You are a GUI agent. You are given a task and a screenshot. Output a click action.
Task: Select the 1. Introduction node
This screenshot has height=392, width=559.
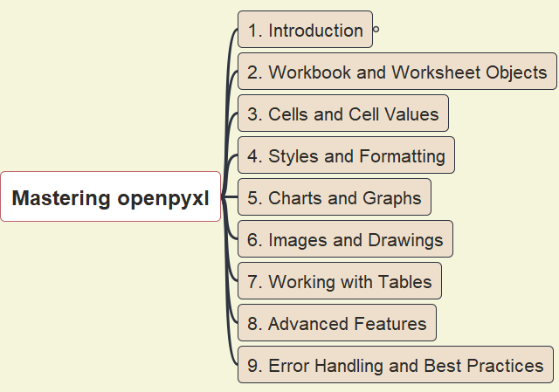305,30
